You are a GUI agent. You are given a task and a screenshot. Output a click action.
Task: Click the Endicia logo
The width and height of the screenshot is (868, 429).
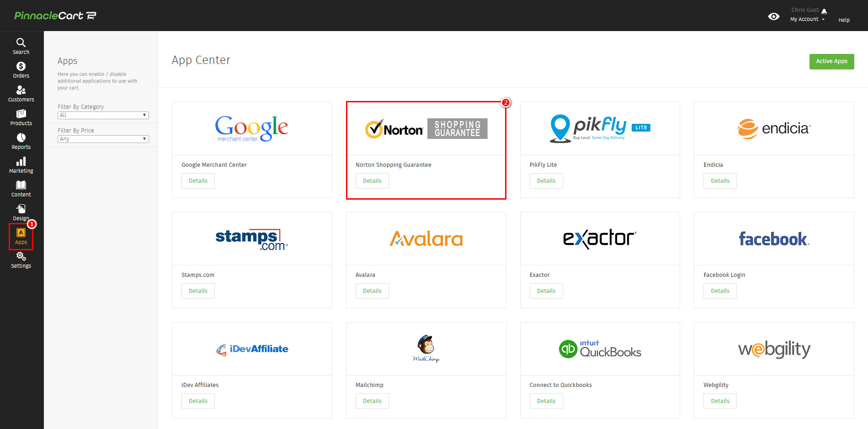(774, 129)
